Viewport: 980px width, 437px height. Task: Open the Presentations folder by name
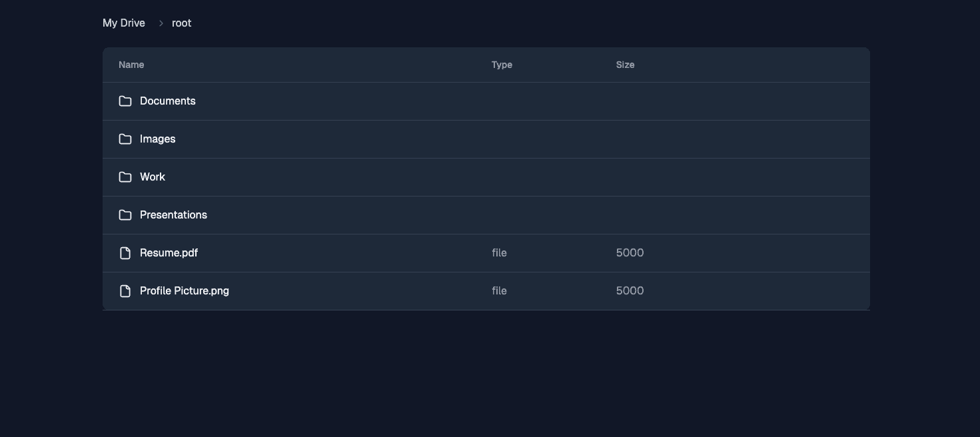click(173, 215)
